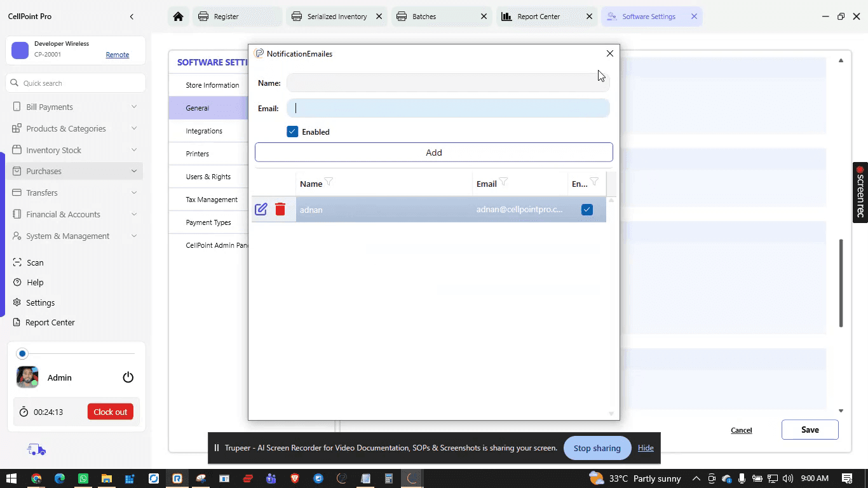Viewport: 868px width, 488px height.
Task: Click the power icon next to Admin
Action: tap(128, 377)
